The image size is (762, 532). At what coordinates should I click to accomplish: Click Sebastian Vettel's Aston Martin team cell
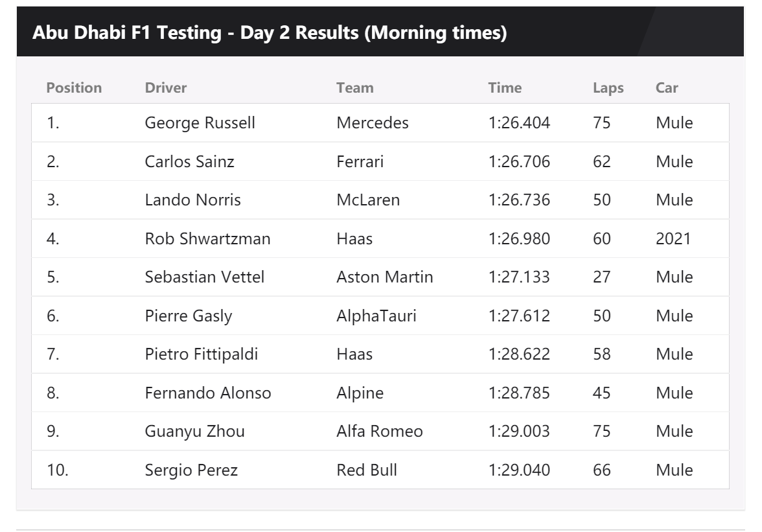[x=384, y=277]
